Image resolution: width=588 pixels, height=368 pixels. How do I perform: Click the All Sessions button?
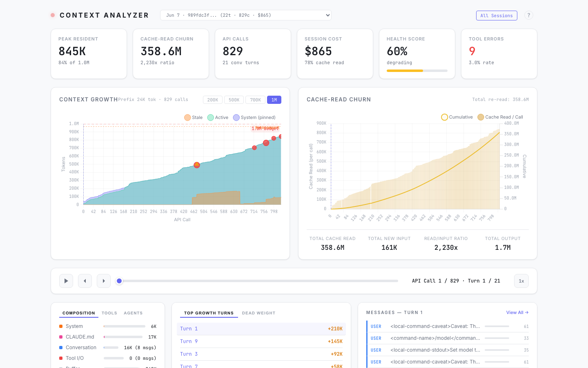click(x=497, y=16)
